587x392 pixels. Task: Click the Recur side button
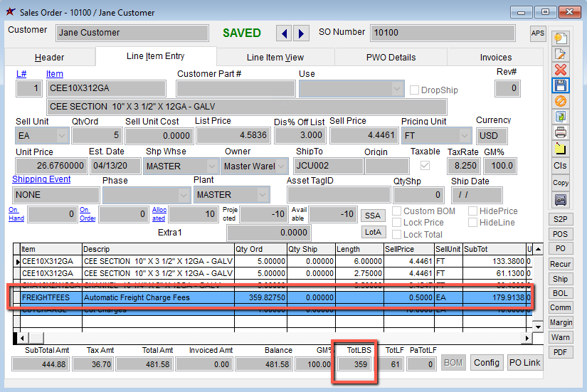click(561, 264)
